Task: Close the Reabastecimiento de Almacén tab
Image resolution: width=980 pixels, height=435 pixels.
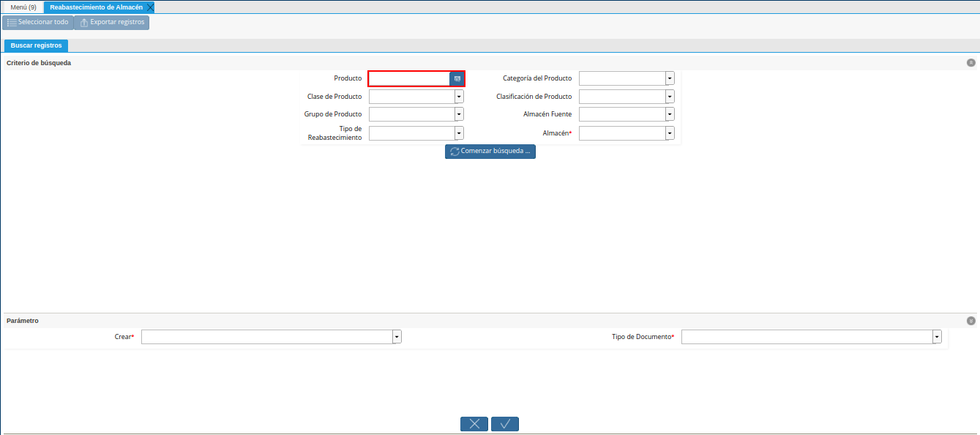Action: pyautogui.click(x=150, y=7)
